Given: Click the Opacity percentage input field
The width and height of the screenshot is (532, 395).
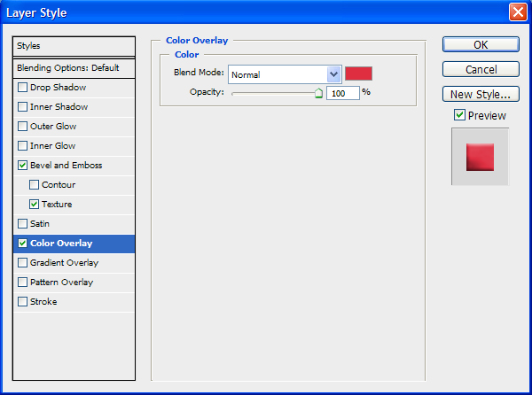Looking at the screenshot, I should [x=342, y=92].
